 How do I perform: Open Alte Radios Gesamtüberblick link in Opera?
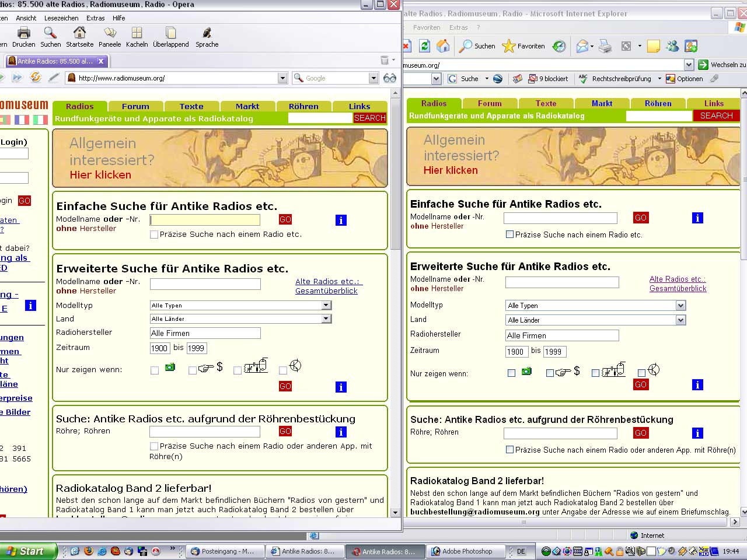pos(327,286)
